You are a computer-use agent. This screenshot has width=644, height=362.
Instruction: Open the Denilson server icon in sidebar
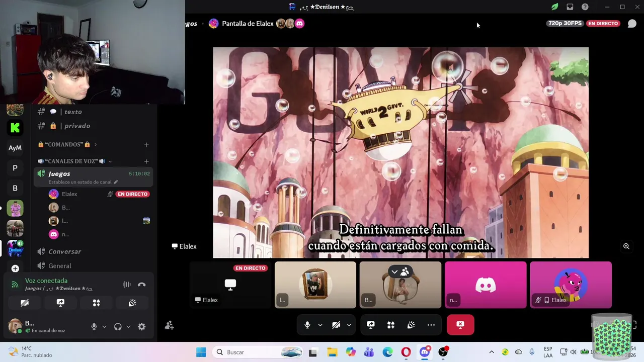(x=15, y=248)
